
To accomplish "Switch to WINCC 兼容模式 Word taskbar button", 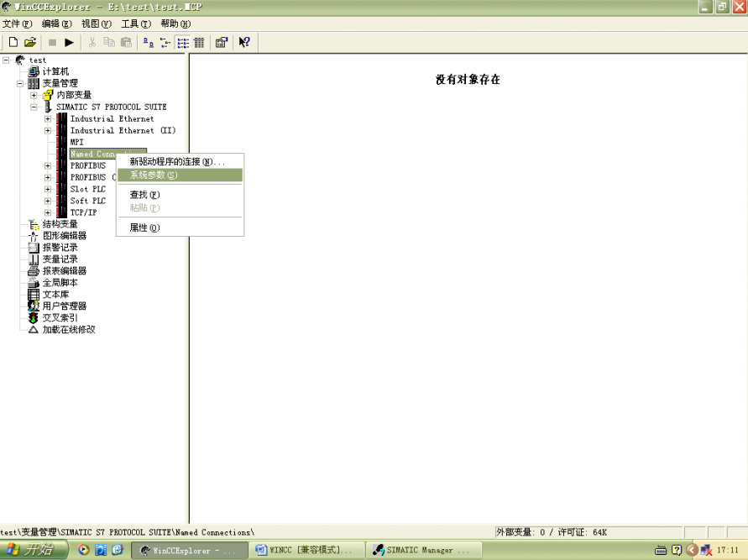I will pos(306,551).
